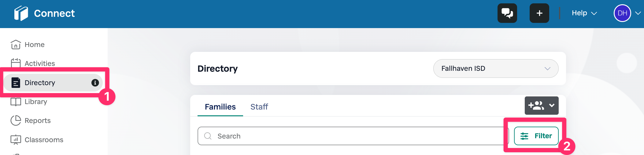Click the plus create button
The image size is (644, 155).
(x=539, y=13)
